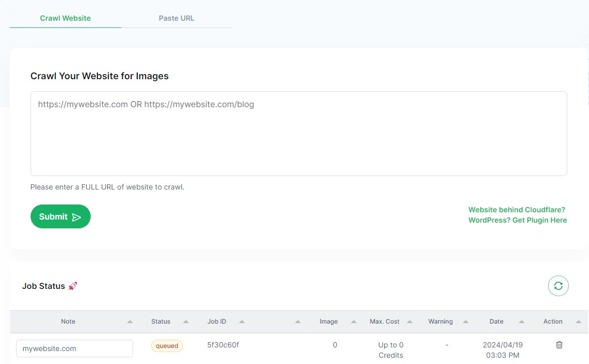Sort jobs by the Note column
Image resolution: width=589 pixels, height=364 pixels.
129,322
